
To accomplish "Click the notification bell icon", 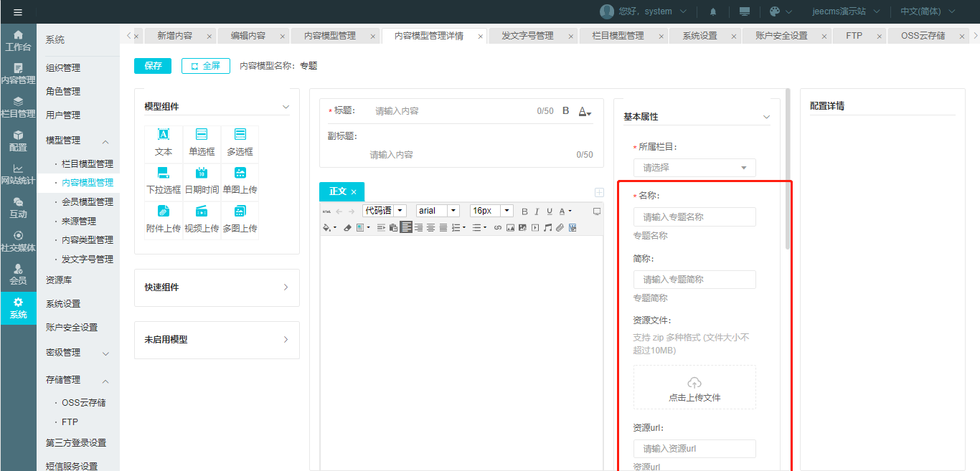I will [x=713, y=11].
